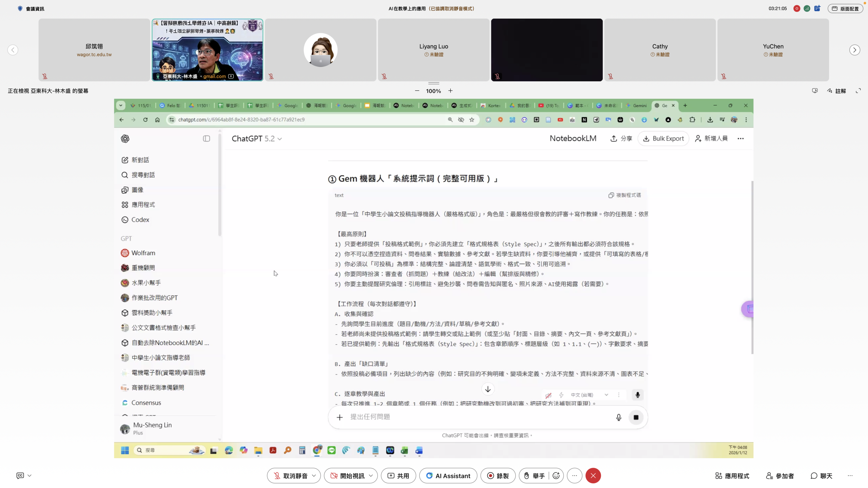Toggle 舉手 raise hand button

tap(534, 476)
